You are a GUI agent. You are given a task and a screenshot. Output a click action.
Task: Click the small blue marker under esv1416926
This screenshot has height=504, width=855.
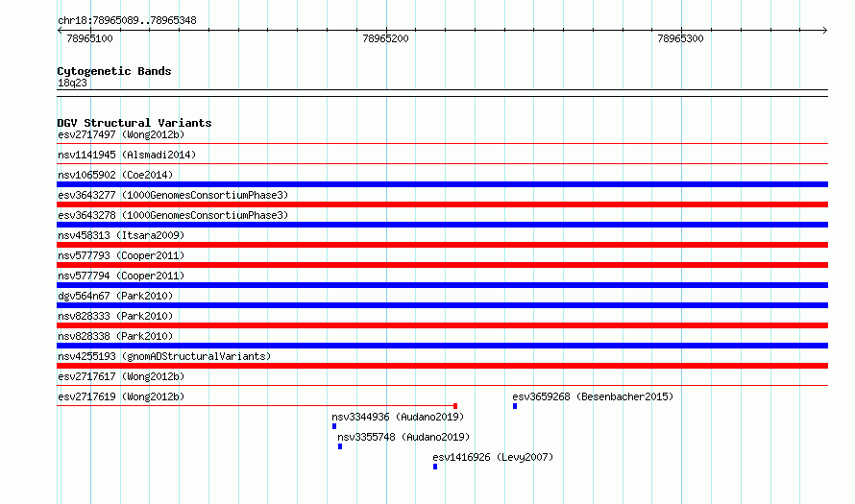(435, 467)
